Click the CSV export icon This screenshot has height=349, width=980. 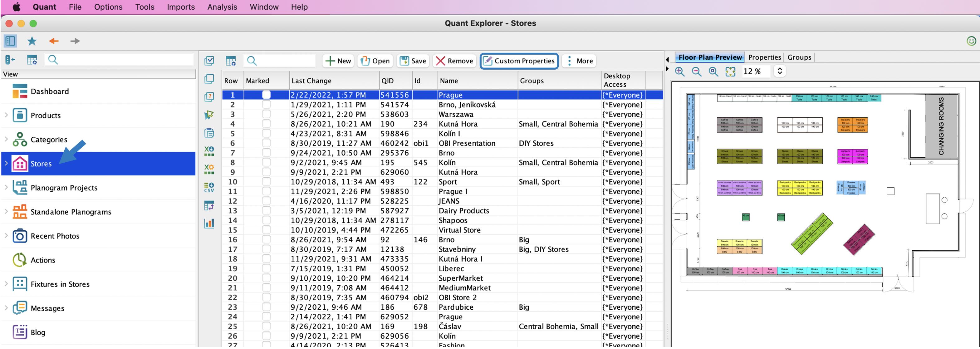click(209, 187)
